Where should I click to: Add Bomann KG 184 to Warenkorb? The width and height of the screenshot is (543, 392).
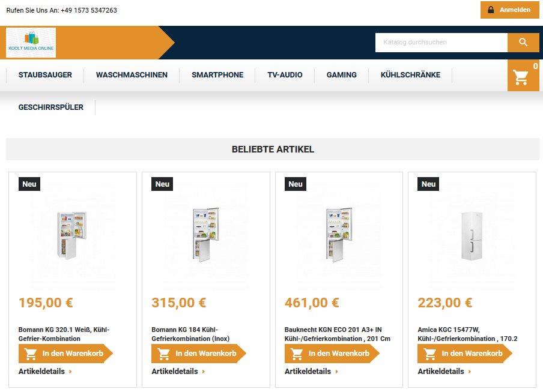coord(199,353)
